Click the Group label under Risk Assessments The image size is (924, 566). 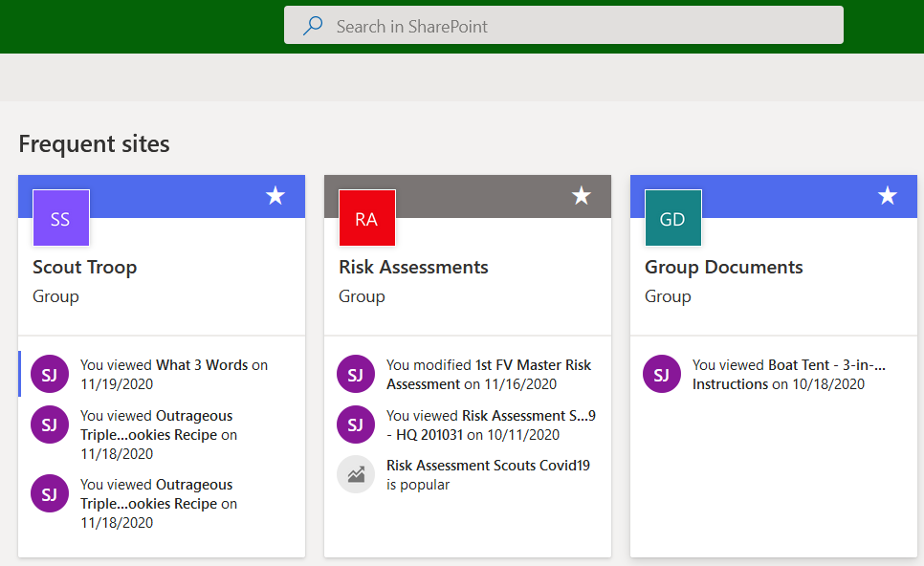(362, 296)
